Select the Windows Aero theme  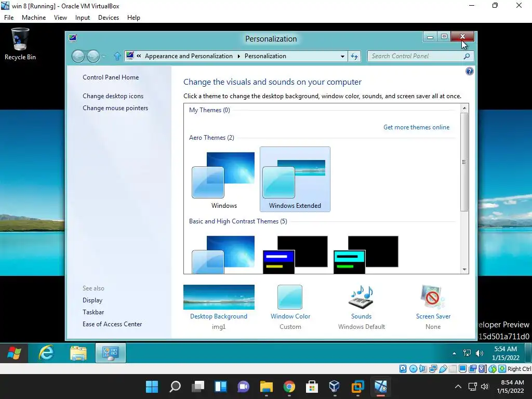224,180
